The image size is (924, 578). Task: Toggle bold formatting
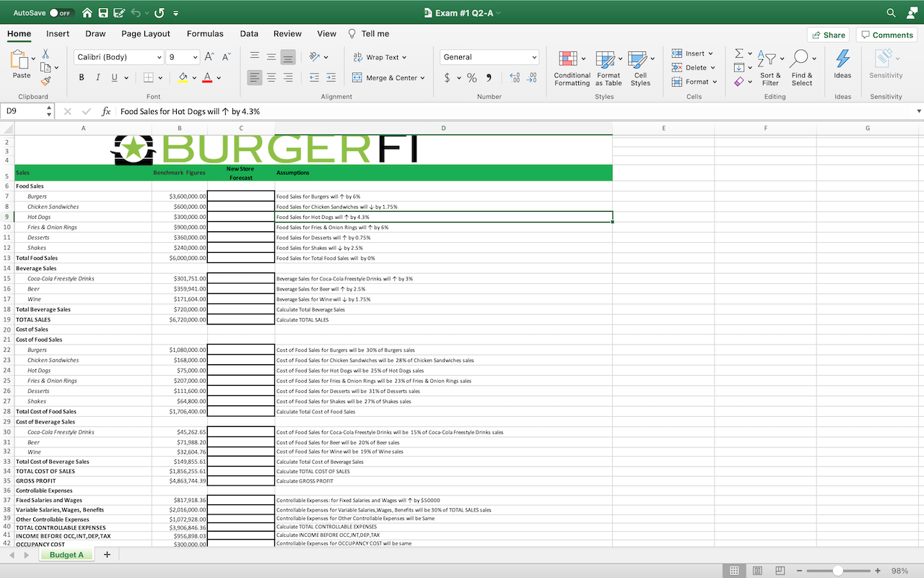pos(81,77)
